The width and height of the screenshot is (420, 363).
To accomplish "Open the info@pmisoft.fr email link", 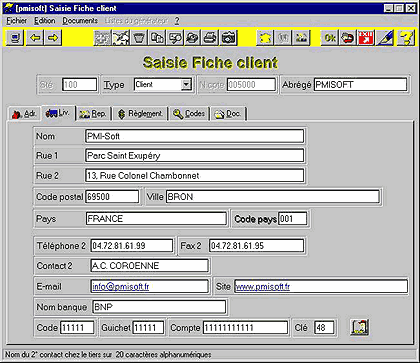I will point(121,287).
